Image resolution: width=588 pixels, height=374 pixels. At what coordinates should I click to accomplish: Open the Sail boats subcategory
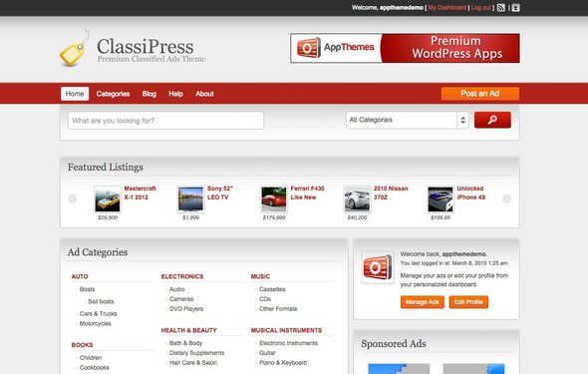(101, 301)
